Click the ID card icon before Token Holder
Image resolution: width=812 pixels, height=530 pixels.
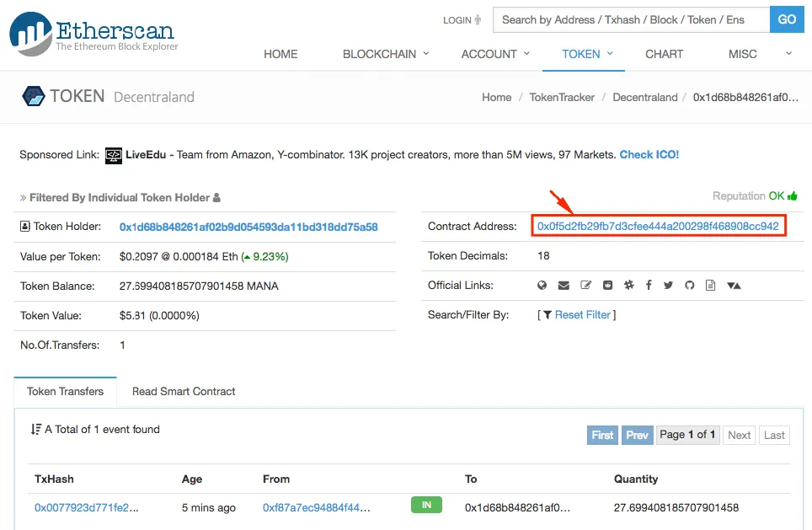(25, 226)
